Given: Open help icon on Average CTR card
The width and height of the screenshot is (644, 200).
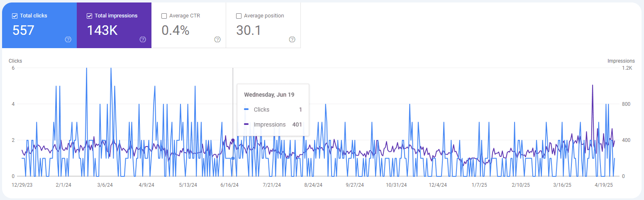Looking at the screenshot, I should coord(217,39).
